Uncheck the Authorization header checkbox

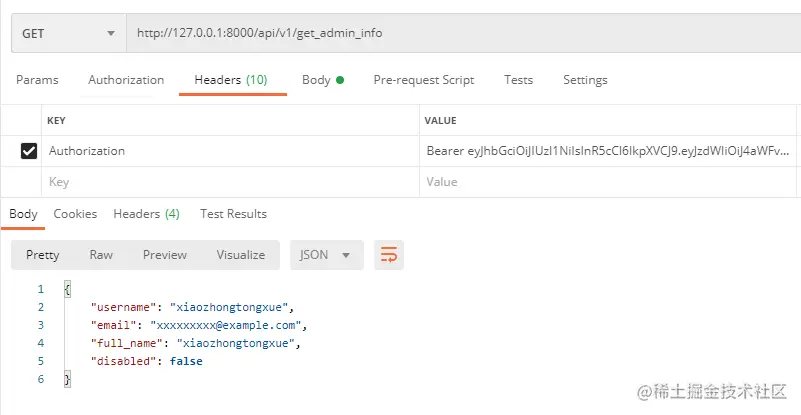(x=29, y=151)
